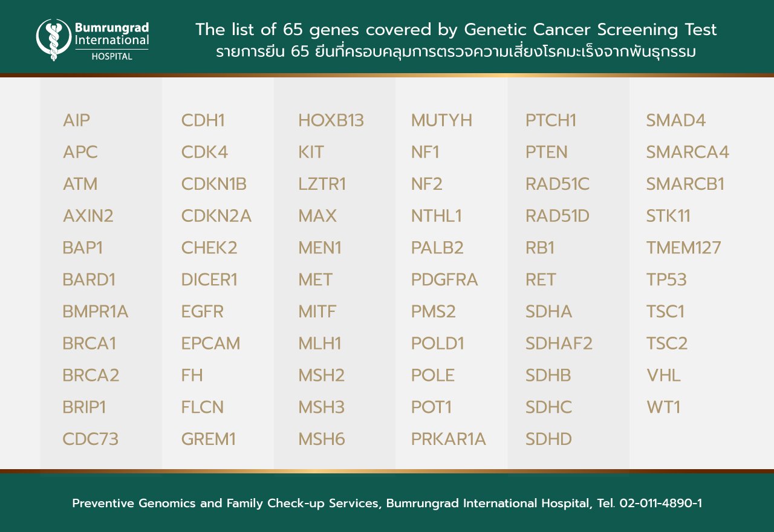Select the HOXB13 gene label
This screenshot has width=774, height=532.
coord(331,120)
